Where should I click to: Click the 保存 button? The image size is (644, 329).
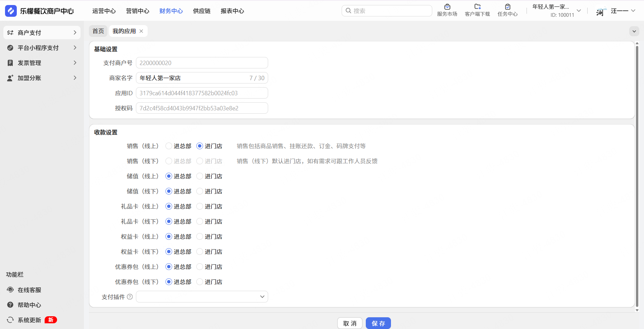pyautogui.click(x=378, y=323)
